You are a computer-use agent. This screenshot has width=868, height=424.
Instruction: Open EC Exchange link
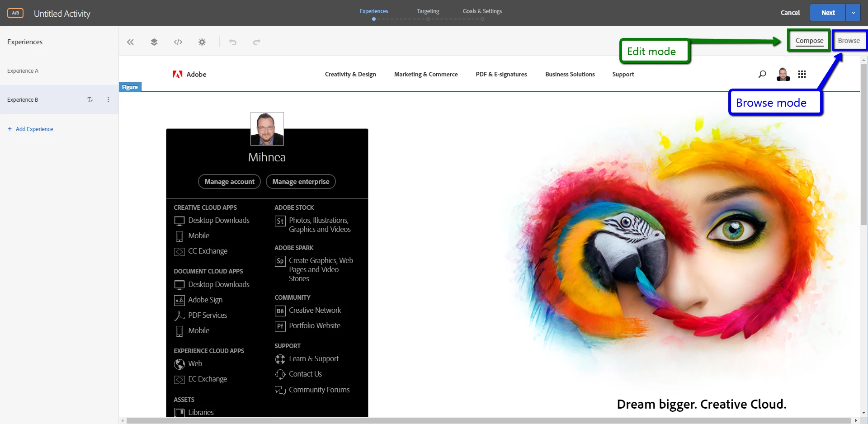(x=208, y=379)
